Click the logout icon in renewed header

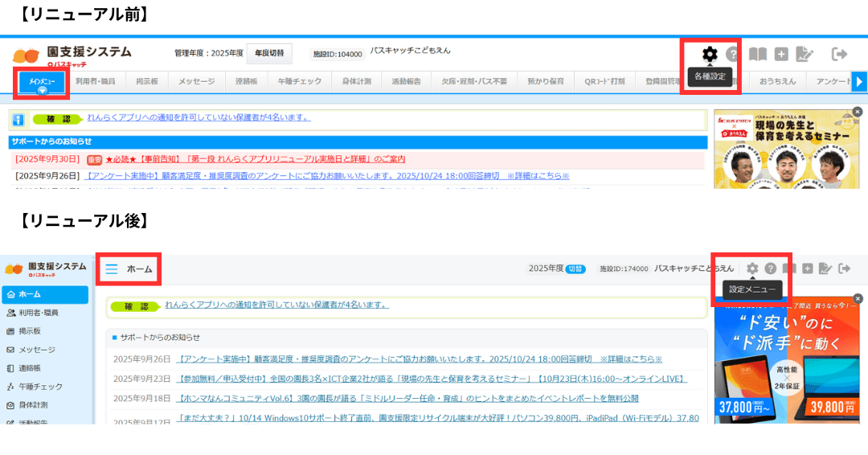[845, 268]
